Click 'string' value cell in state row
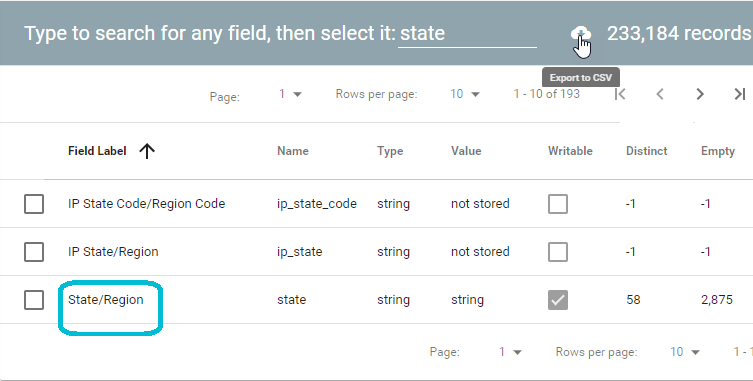753x381 pixels. [467, 300]
